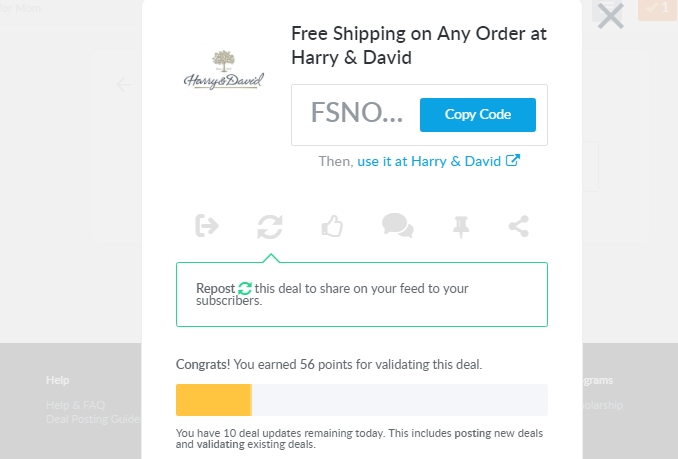Click the Copy Code button
Image resolution: width=678 pixels, height=459 pixels.
point(478,115)
